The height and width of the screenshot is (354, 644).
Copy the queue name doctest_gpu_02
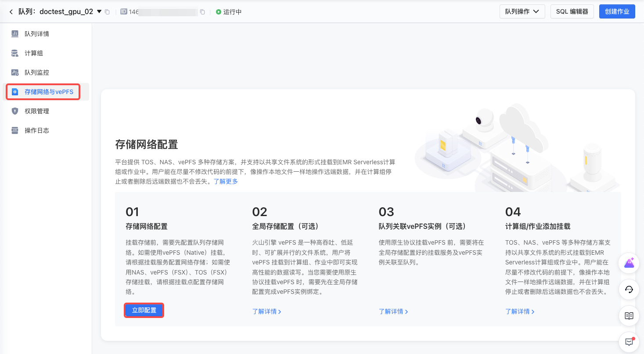107,12
